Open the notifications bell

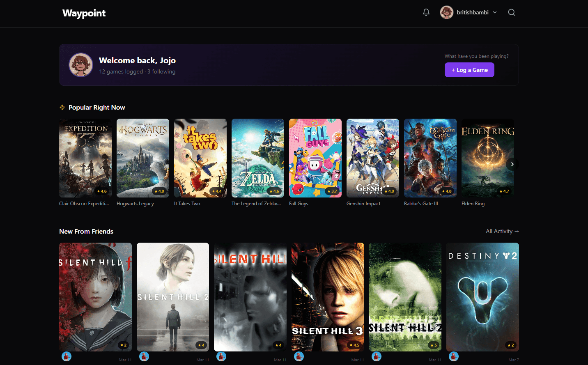426,12
